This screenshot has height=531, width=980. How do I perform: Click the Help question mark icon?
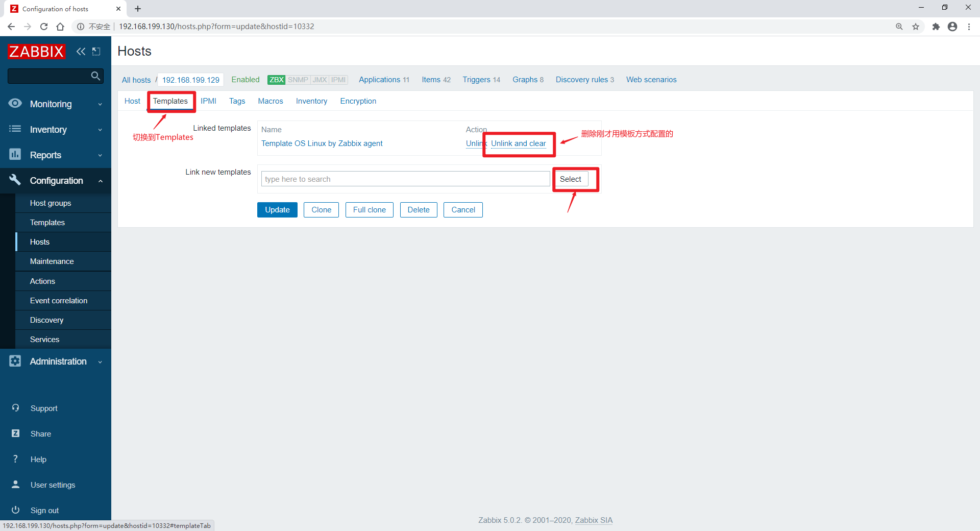point(15,459)
